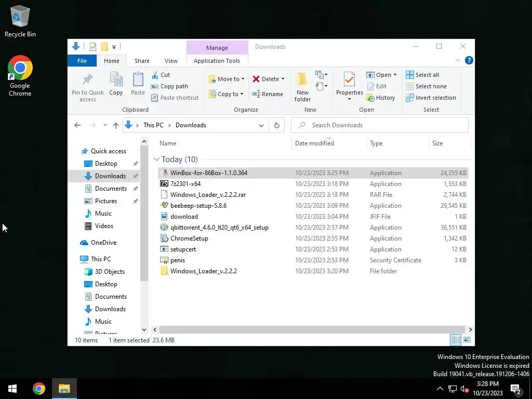Click Invert selection in the ribbon
This screenshot has width=532, height=399.
(x=431, y=98)
